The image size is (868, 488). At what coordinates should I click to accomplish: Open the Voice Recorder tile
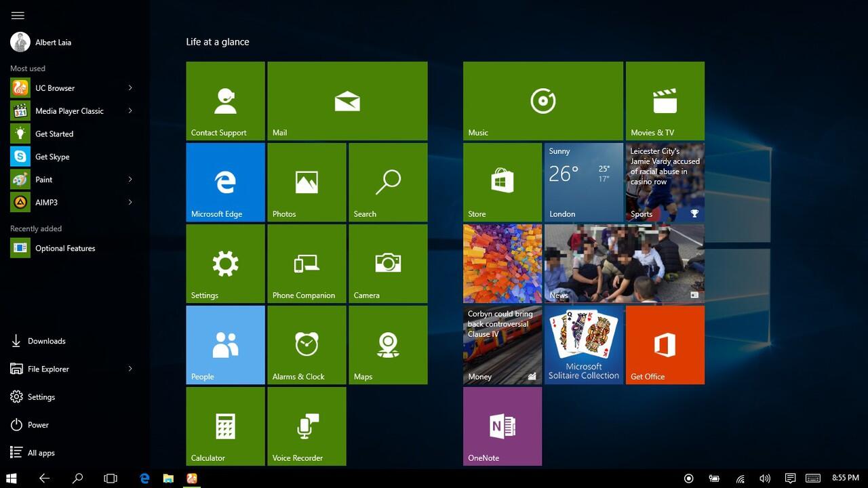(307, 426)
